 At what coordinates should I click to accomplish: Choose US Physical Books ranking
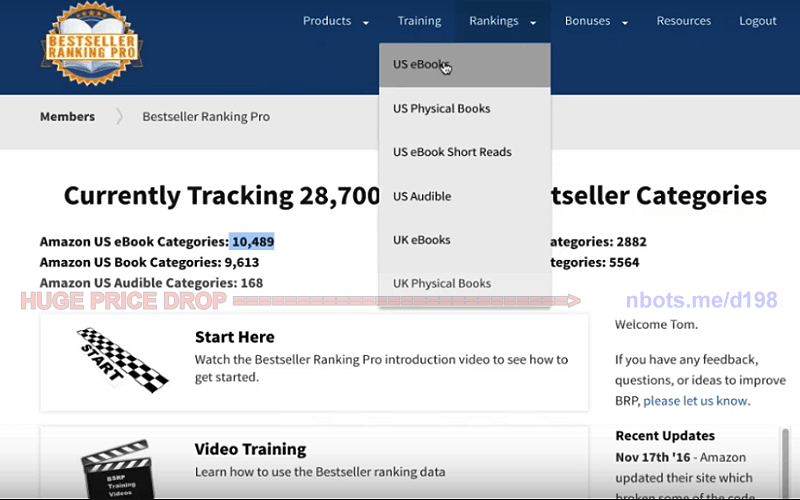pos(465,109)
